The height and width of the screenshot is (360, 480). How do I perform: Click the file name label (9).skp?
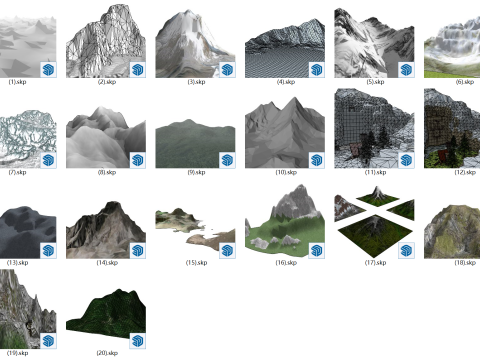click(196, 172)
